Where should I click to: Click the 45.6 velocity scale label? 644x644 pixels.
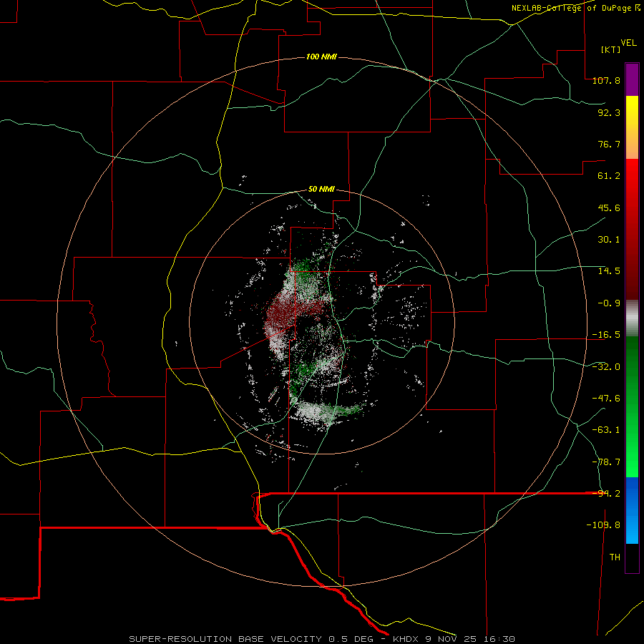point(609,208)
